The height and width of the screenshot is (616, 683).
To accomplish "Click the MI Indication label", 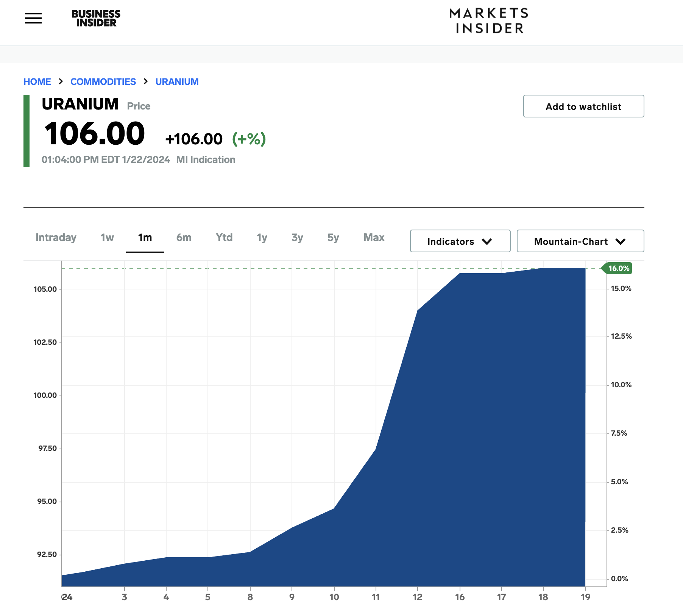I will [206, 159].
